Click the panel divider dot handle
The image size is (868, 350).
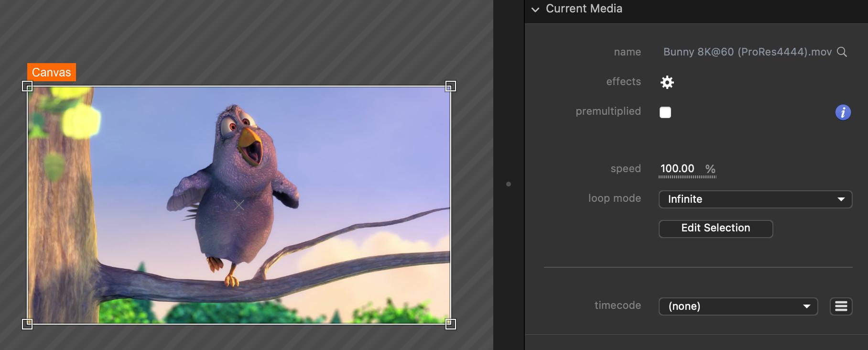click(x=509, y=184)
